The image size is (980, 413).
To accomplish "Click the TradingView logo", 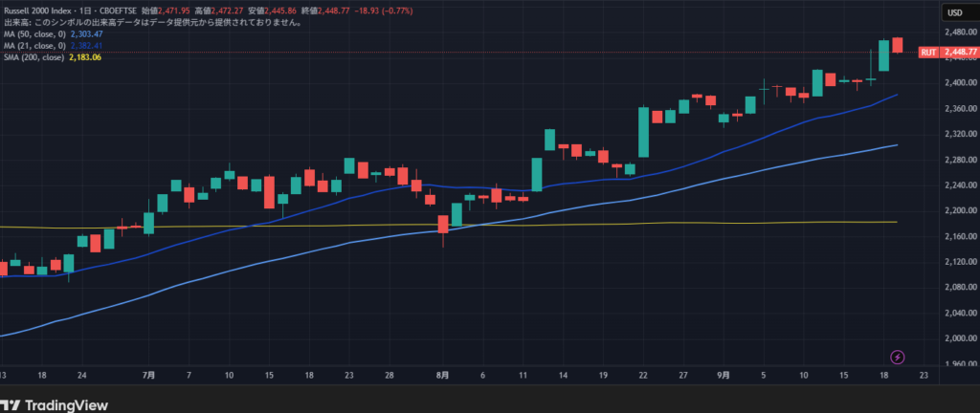I will pyautogui.click(x=56, y=403).
